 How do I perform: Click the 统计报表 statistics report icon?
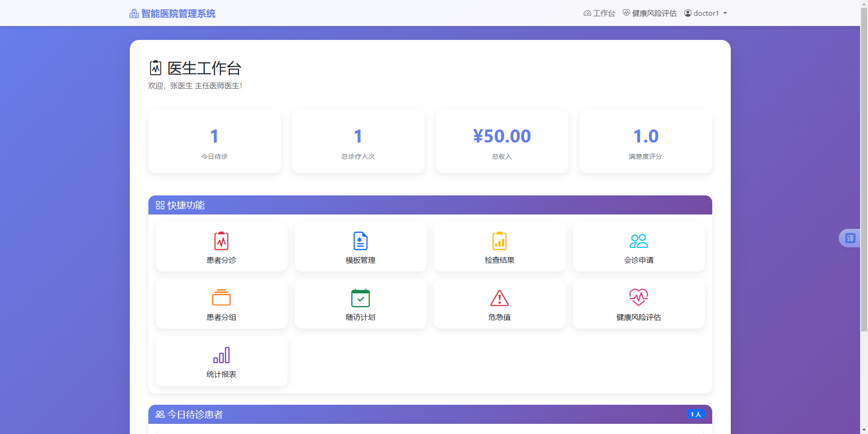pyautogui.click(x=221, y=361)
